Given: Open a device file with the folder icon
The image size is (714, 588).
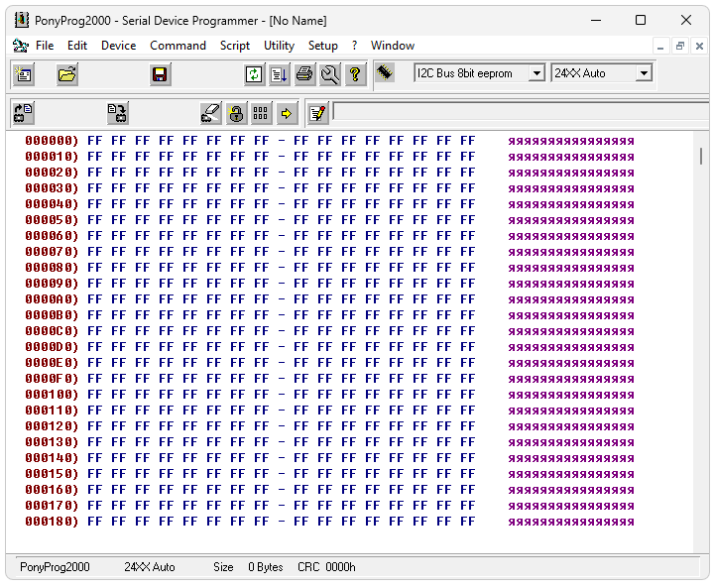Looking at the screenshot, I should [66, 74].
